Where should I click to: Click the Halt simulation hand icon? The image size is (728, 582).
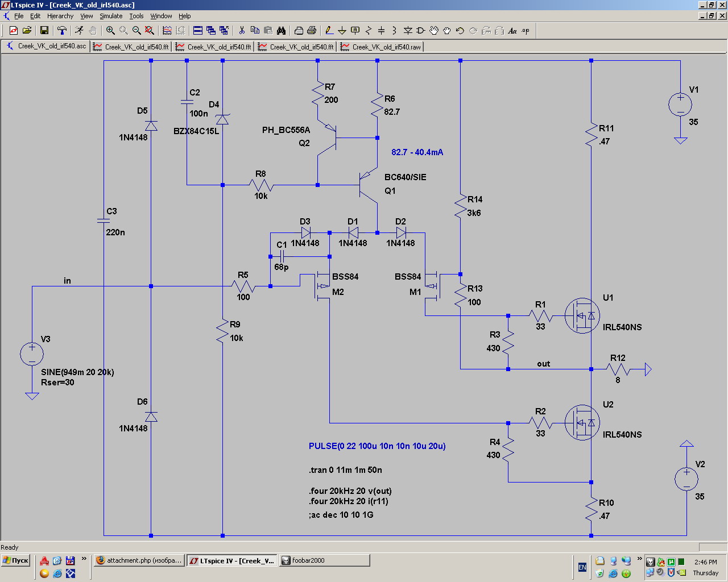[x=93, y=31]
